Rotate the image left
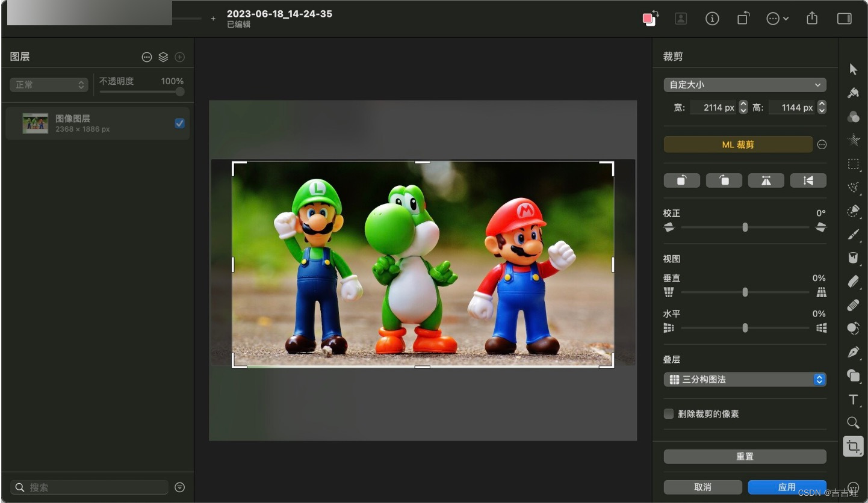The height and width of the screenshot is (503, 868). click(x=682, y=181)
